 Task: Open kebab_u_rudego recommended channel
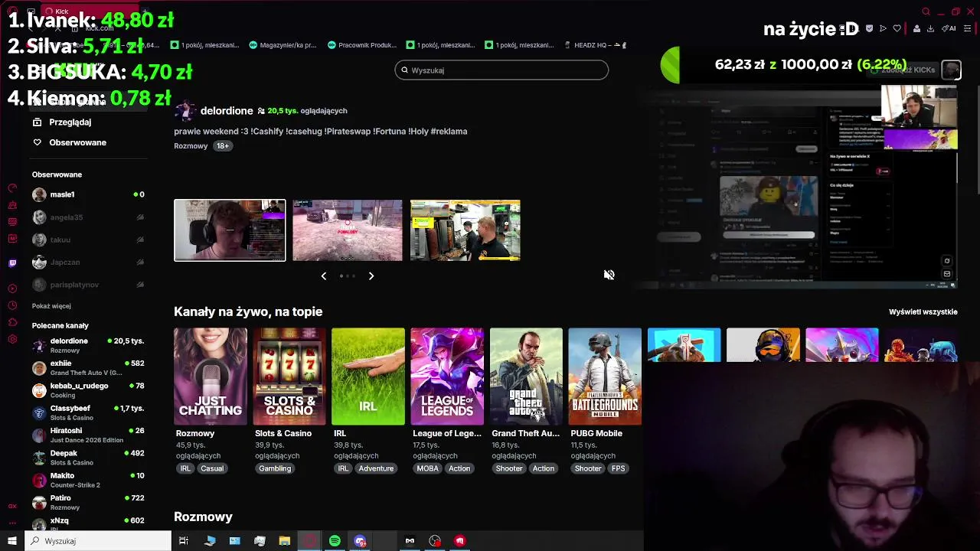click(x=88, y=390)
